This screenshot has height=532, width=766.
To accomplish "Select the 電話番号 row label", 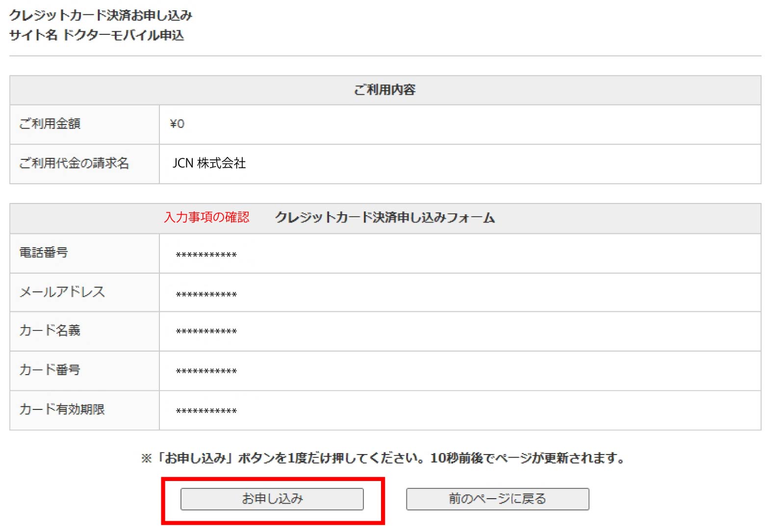I will 44,253.
